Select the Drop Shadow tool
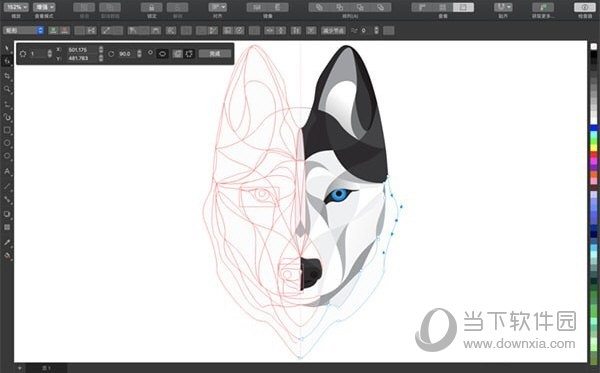 (x=7, y=214)
